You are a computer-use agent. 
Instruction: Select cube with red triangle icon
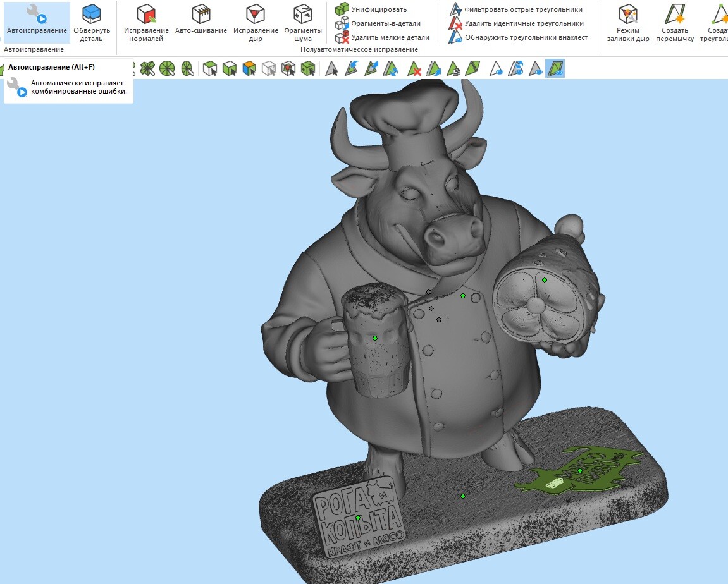click(288, 69)
